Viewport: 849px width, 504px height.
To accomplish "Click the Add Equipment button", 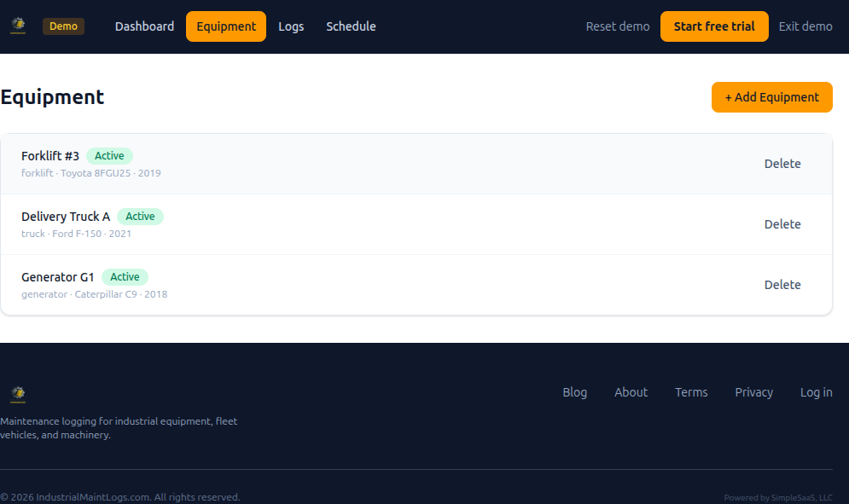I will pos(771,96).
